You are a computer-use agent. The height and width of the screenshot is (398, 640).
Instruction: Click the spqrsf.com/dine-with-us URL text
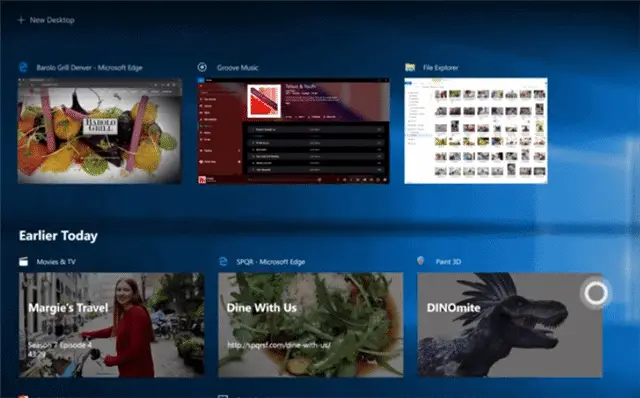pyautogui.click(x=279, y=345)
